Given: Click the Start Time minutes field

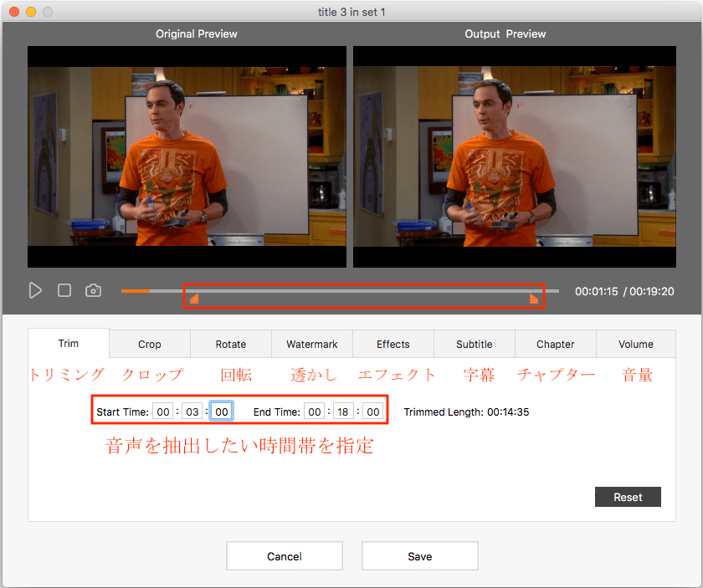Looking at the screenshot, I should [x=192, y=412].
